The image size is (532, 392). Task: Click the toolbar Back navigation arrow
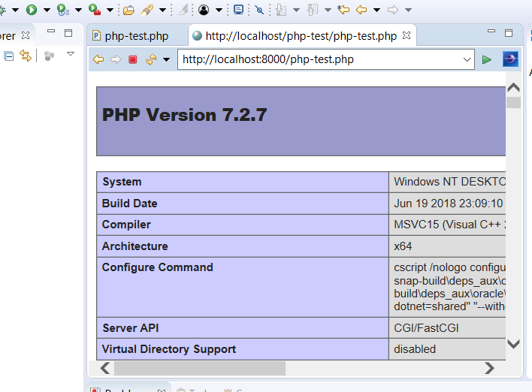tap(361, 10)
